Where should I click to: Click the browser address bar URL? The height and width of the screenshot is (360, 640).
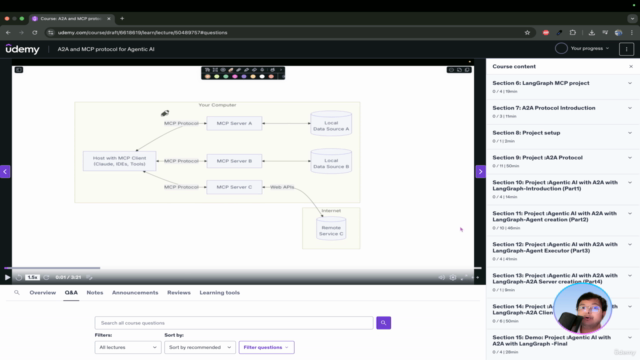(x=142, y=33)
